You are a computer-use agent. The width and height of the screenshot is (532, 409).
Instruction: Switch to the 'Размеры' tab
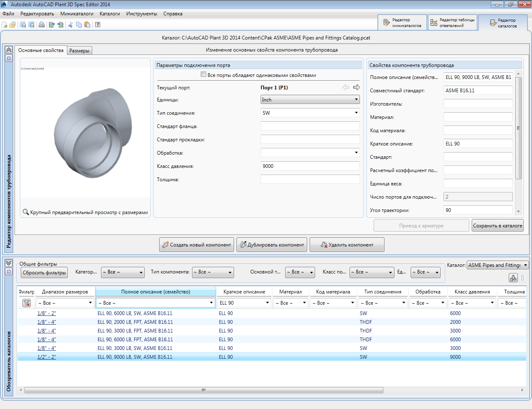[x=79, y=51]
